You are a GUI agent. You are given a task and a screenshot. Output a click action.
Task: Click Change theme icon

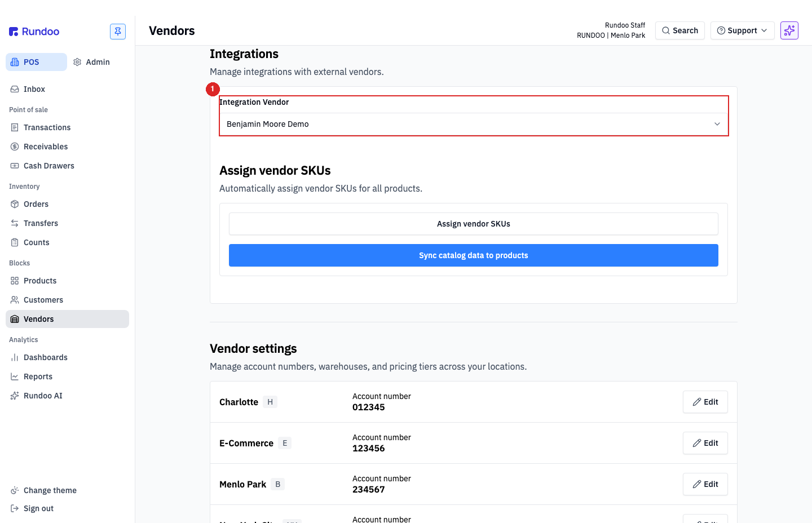point(15,490)
